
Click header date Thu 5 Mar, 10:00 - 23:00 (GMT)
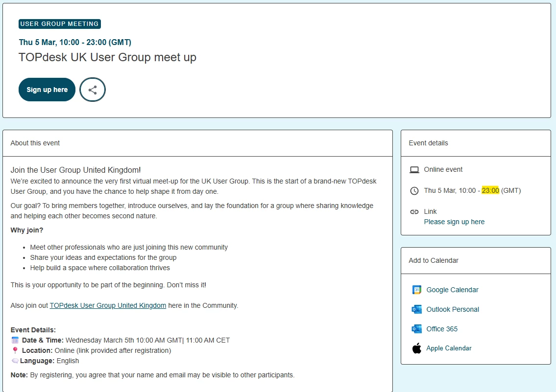pyautogui.click(x=75, y=42)
